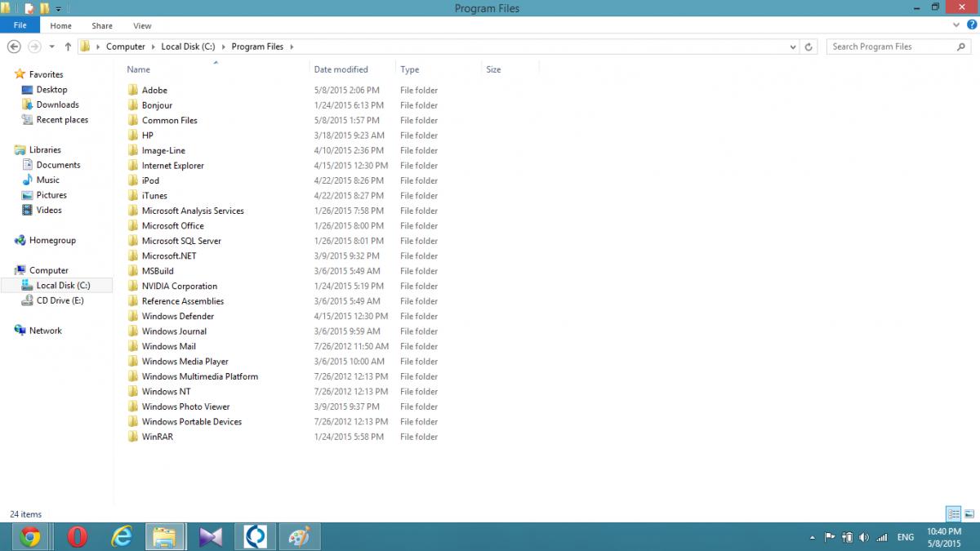Go up one folder level
Image resolution: width=980 pixels, height=551 pixels.
[68, 47]
